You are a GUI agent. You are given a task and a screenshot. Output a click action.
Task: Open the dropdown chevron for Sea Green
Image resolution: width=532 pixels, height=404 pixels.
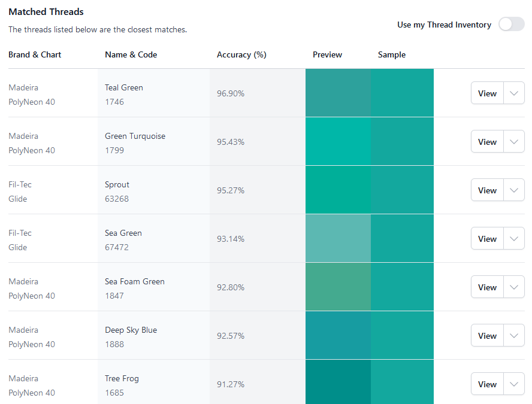[514, 239]
